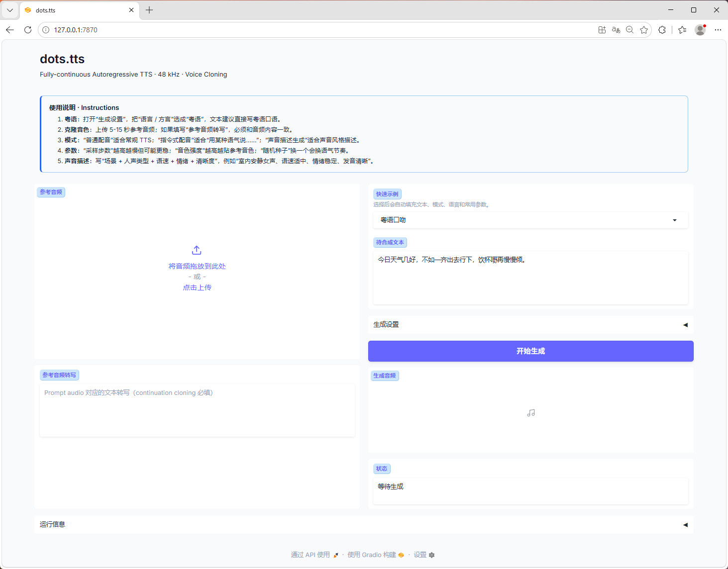This screenshot has width=728, height=569.
Task: Open the browser settings and more menu
Action: [718, 30]
